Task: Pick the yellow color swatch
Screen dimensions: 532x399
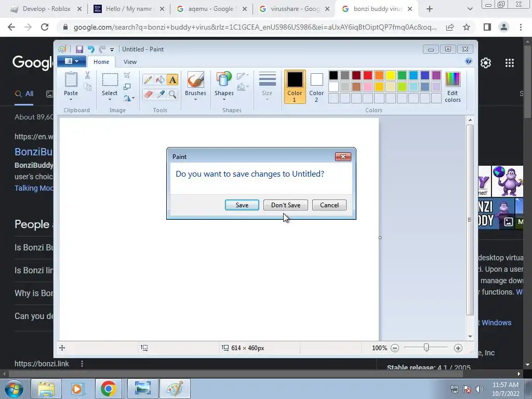Action: (391, 75)
